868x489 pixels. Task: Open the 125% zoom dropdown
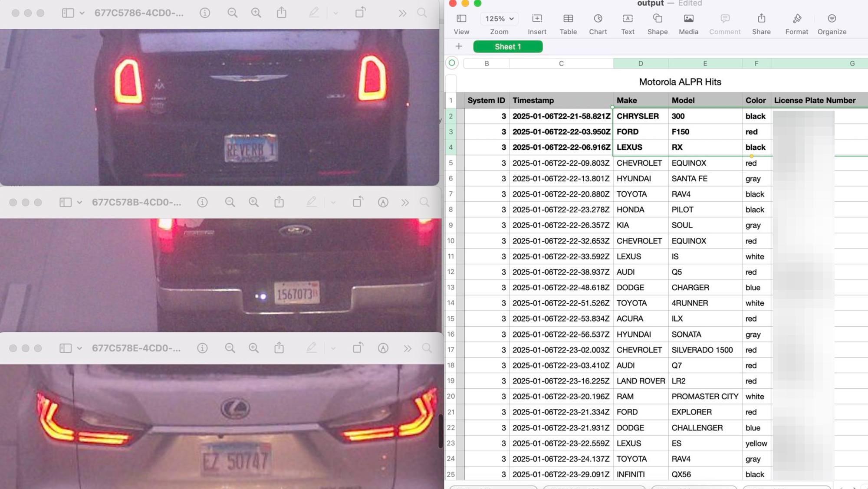(x=499, y=19)
